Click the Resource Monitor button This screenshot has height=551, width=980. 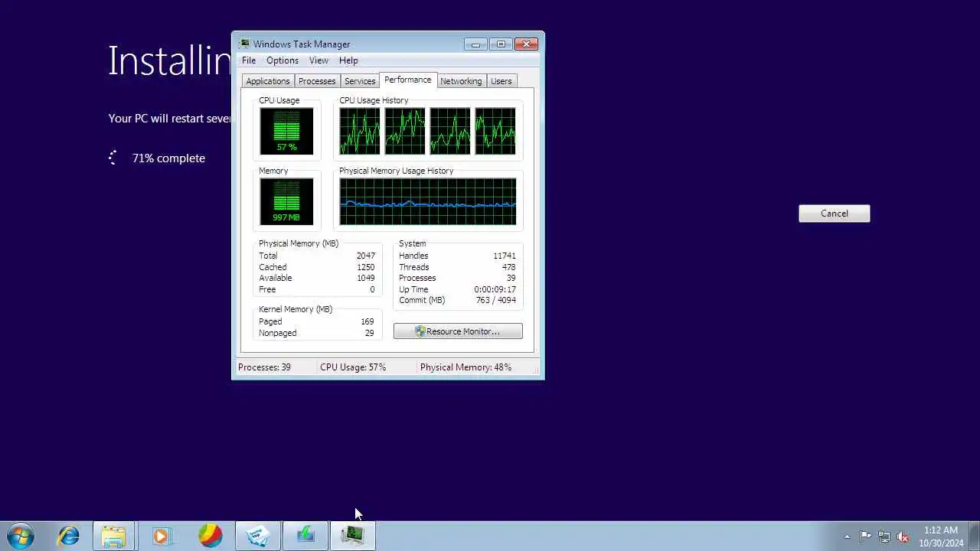(458, 331)
